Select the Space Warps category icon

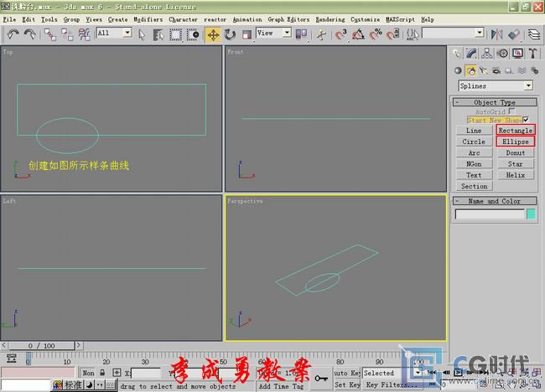point(522,71)
